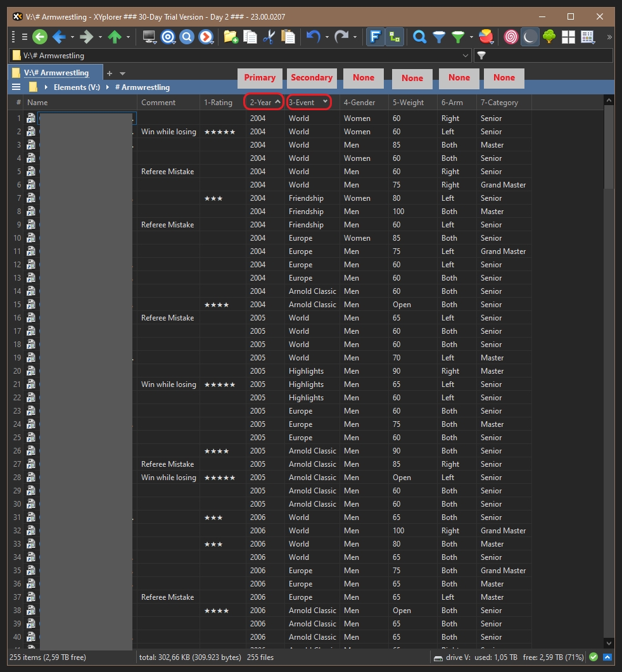Image resolution: width=622 pixels, height=672 pixels.
Task: Open Find Files magnifier icon
Action: pos(419,37)
